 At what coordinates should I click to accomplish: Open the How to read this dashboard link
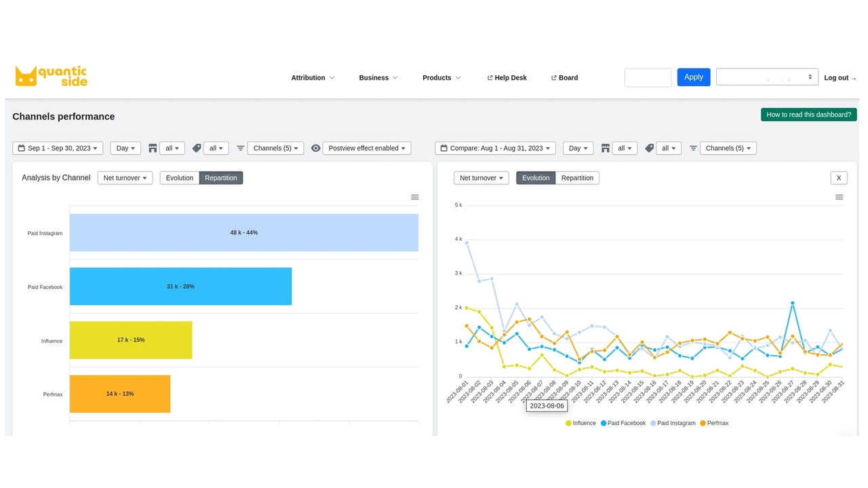point(808,114)
